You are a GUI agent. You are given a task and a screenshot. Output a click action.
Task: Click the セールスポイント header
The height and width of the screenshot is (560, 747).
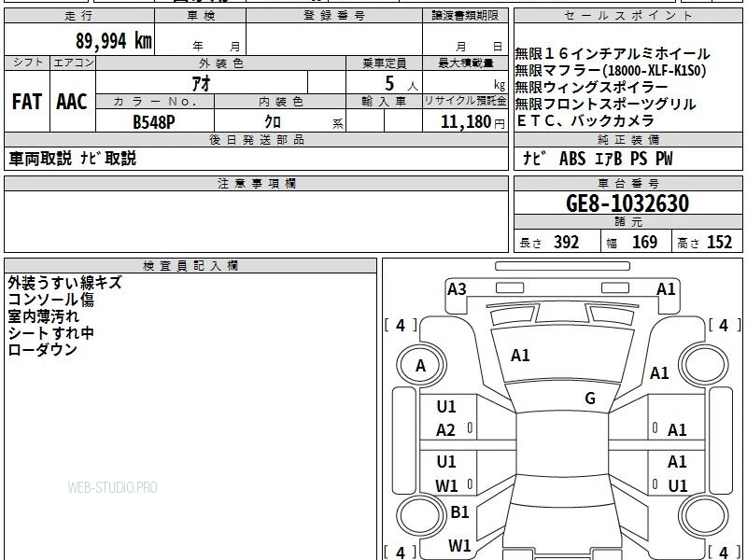point(627,16)
